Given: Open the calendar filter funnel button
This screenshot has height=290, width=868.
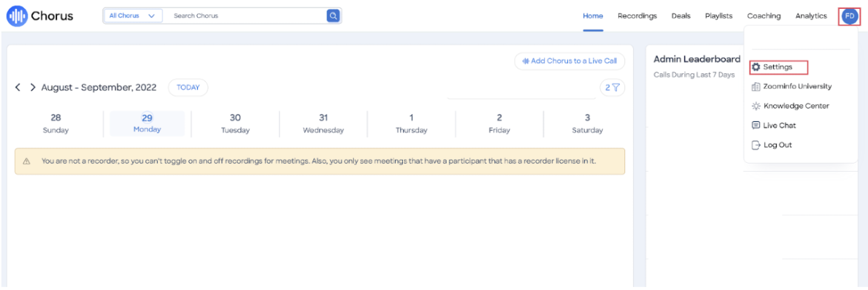Looking at the screenshot, I should (x=612, y=87).
